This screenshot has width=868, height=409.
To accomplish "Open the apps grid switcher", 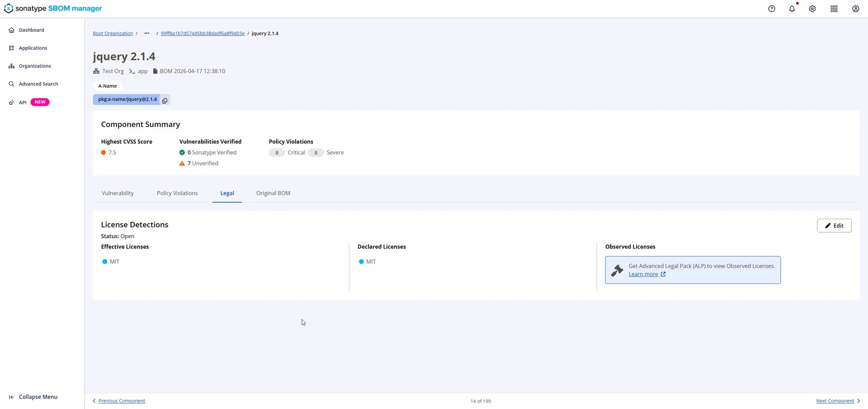I will pos(834,9).
